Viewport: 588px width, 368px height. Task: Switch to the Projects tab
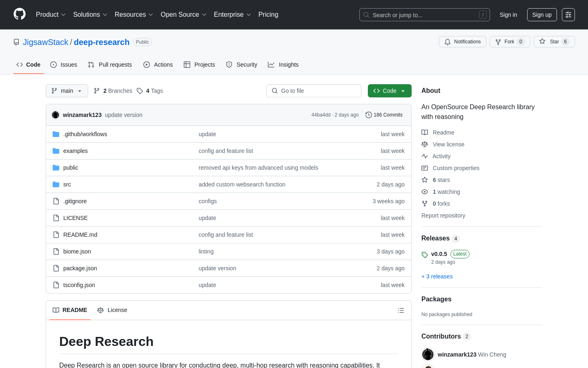coord(199,65)
